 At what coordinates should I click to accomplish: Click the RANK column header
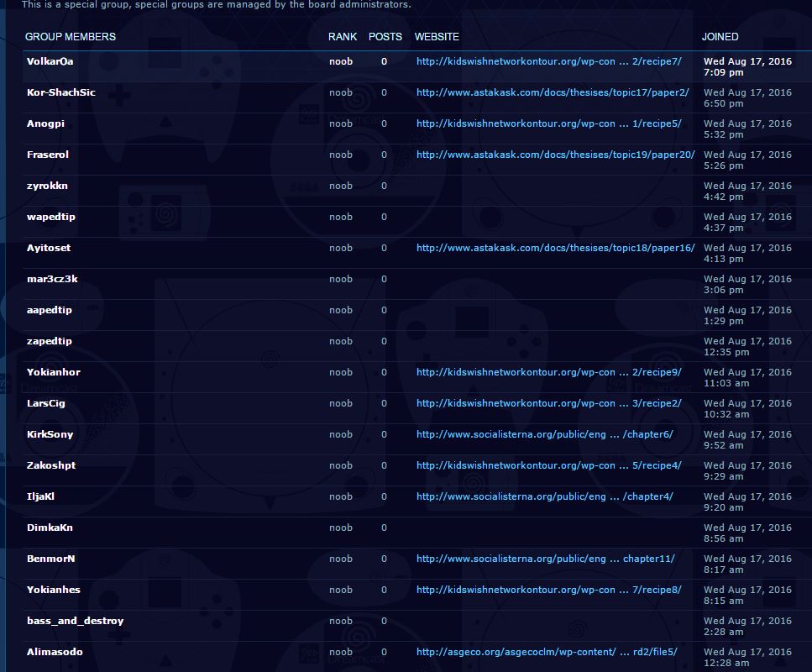343,37
